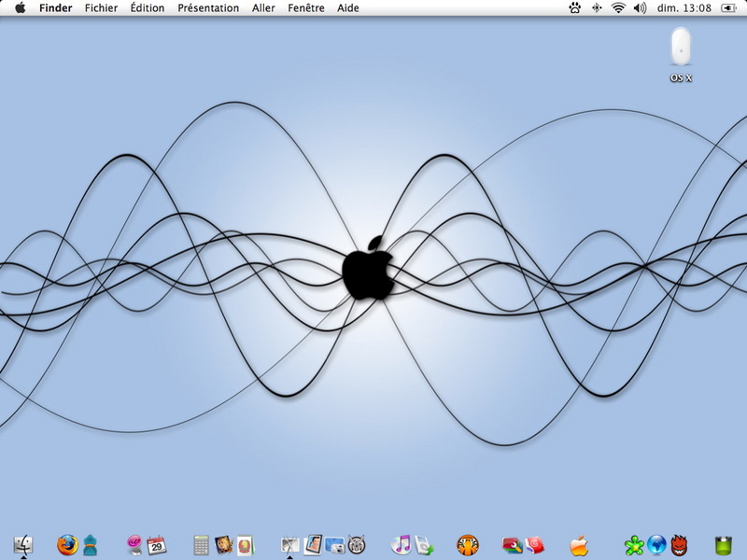Open iCal calendar showing 29
Screen dimensions: 747x560
(156, 545)
